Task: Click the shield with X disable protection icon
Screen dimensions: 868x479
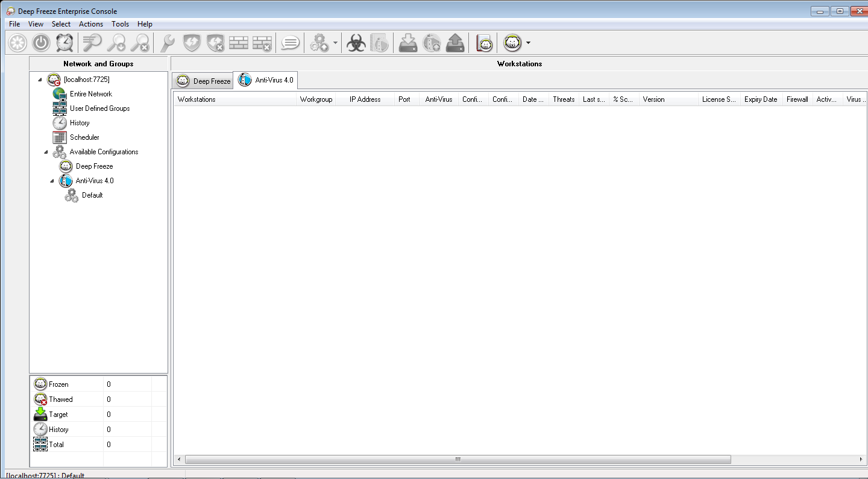Action: 215,43
